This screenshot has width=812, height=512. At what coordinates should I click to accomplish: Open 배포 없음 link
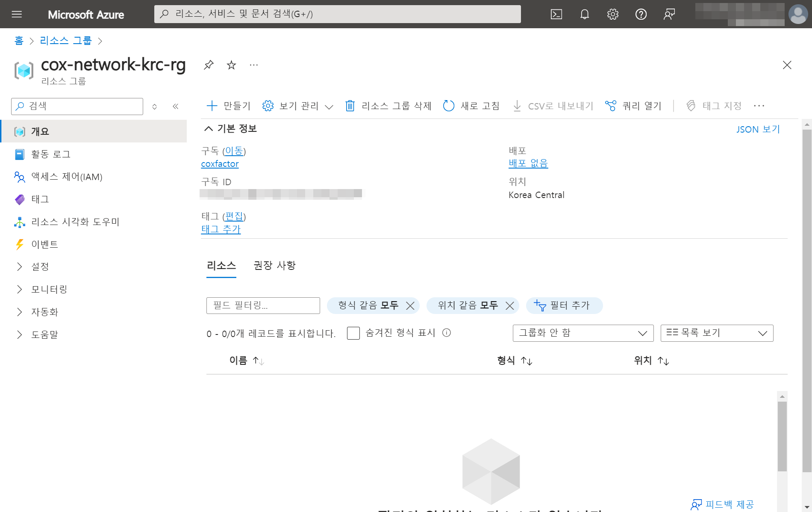coord(528,163)
